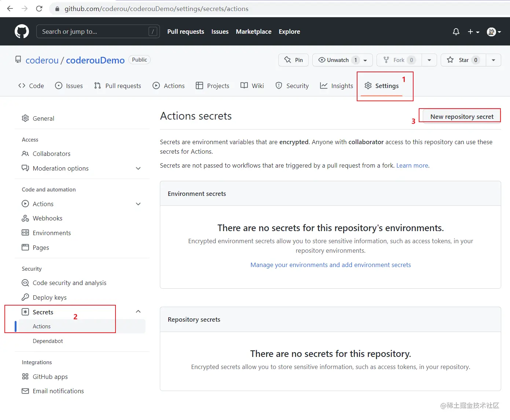This screenshot has height=420, width=510.
Task: Click the Email notifications envelope icon
Action: pos(25,391)
